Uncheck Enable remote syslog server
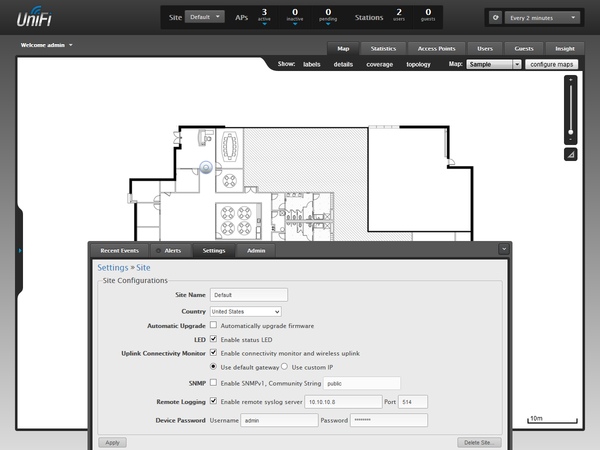 [214, 401]
